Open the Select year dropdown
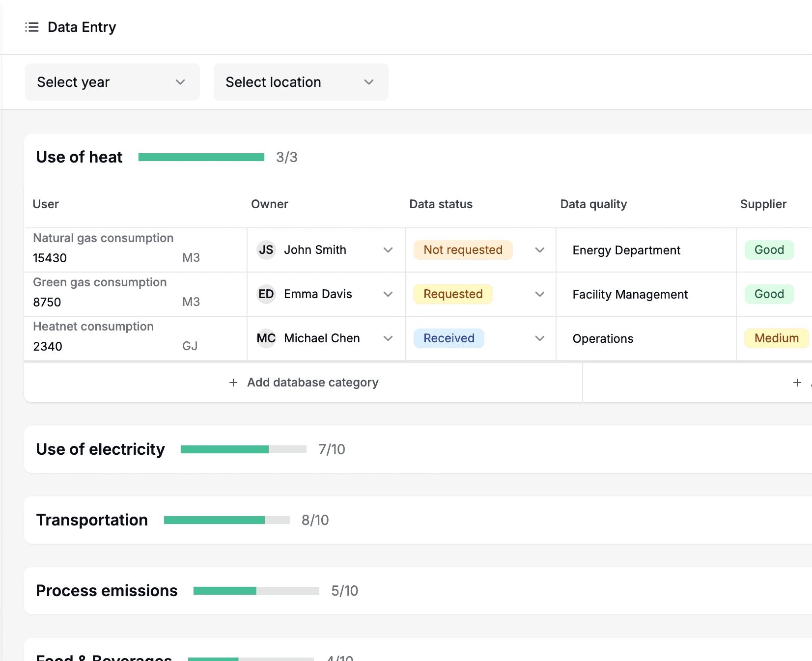 click(x=112, y=82)
